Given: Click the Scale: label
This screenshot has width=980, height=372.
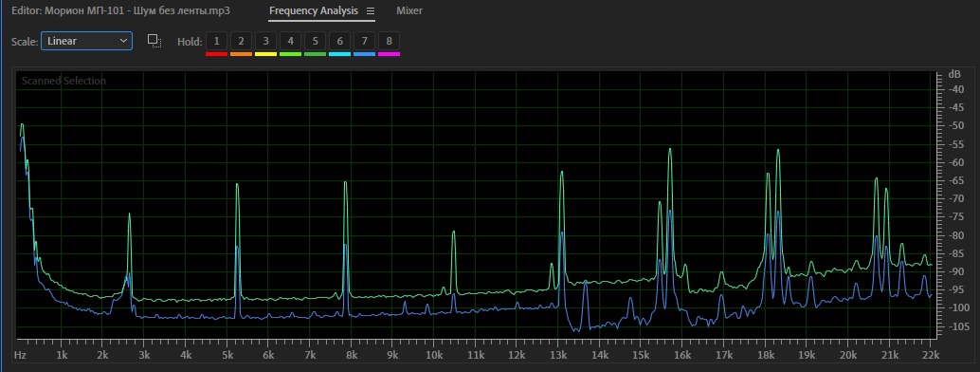Looking at the screenshot, I should pyautogui.click(x=25, y=42).
